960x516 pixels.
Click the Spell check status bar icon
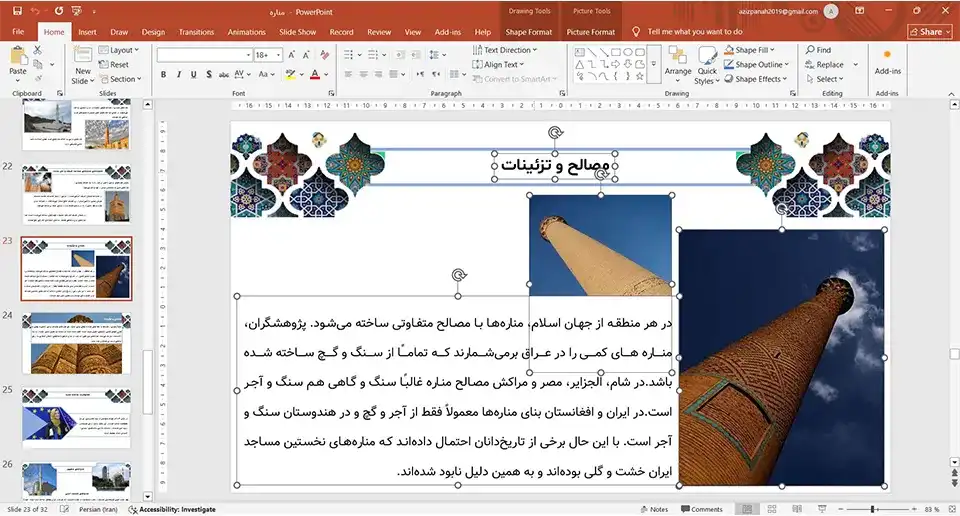click(x=64, y=509)
